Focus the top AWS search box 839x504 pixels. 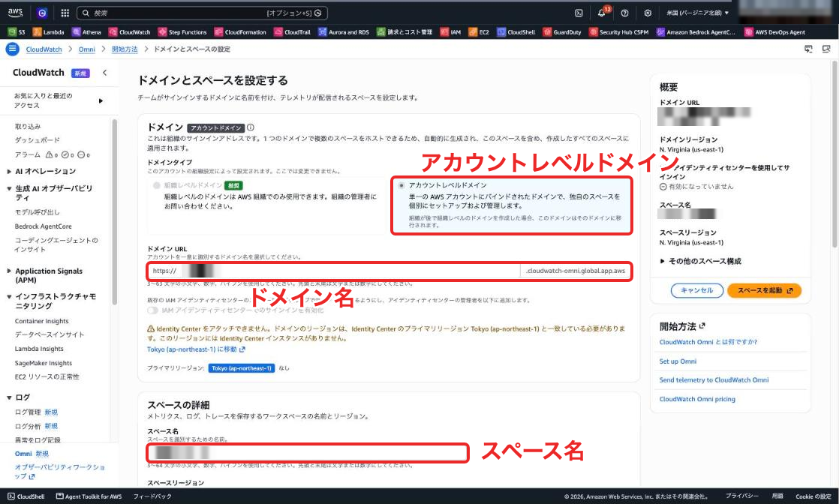click(x=202, y=13)
